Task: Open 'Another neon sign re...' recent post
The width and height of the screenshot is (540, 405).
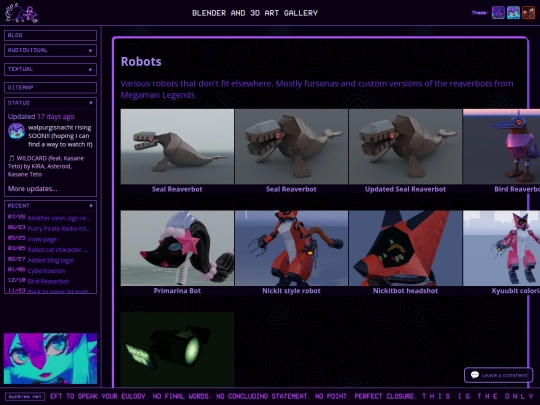Action: [x=59, y=218]
